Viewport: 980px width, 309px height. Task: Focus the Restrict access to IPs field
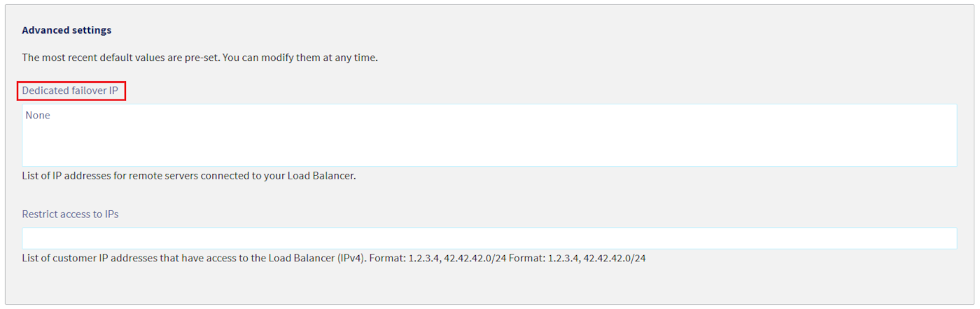pos(489,238)
